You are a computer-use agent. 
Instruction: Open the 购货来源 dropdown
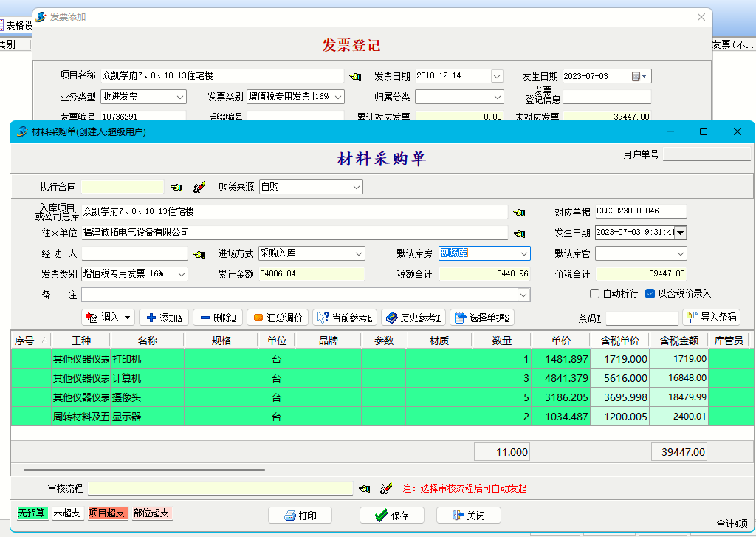point(357,188)
